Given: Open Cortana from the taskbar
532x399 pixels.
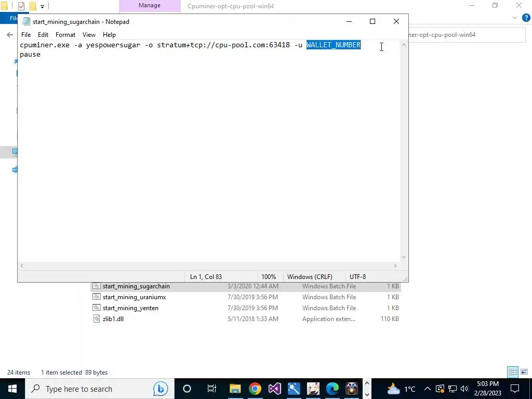Looking at the screenshot, I should click(x=187, y=389).
